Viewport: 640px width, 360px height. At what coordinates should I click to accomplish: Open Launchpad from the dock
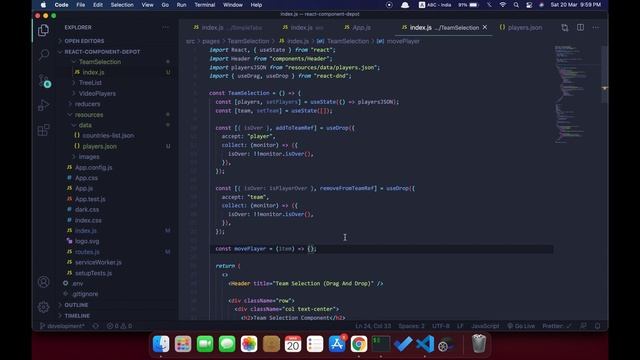[x=183, y=344]
